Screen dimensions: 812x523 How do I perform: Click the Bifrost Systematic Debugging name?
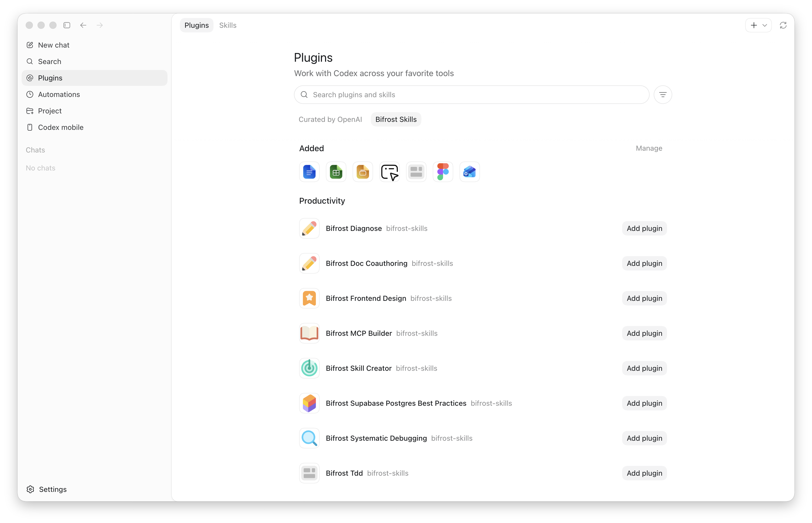click(376, 438)
